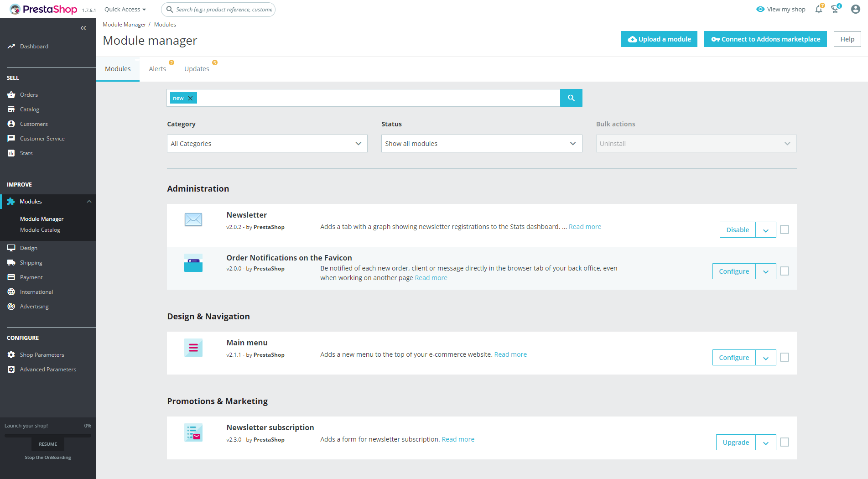Check the Newsletter subscription module checkbox
The height and width of the screenshot is (479, 868).
pyautogui.click(x=785, y=442)
